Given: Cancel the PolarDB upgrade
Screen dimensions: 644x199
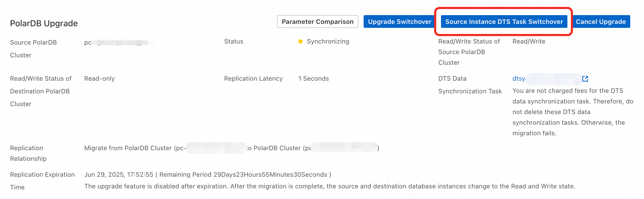Looking at the screenshot, I should pyautogui.click(x=601, y=21).
